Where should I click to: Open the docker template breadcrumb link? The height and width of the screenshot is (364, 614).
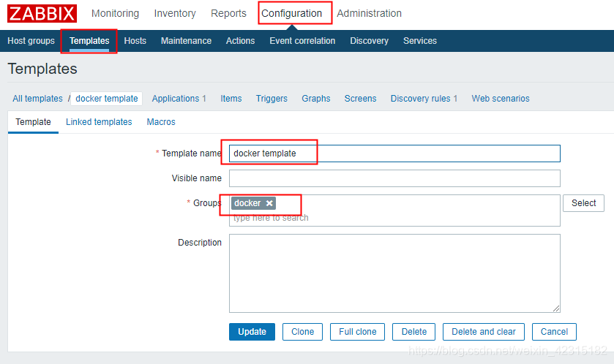click(x=107, y=99)
